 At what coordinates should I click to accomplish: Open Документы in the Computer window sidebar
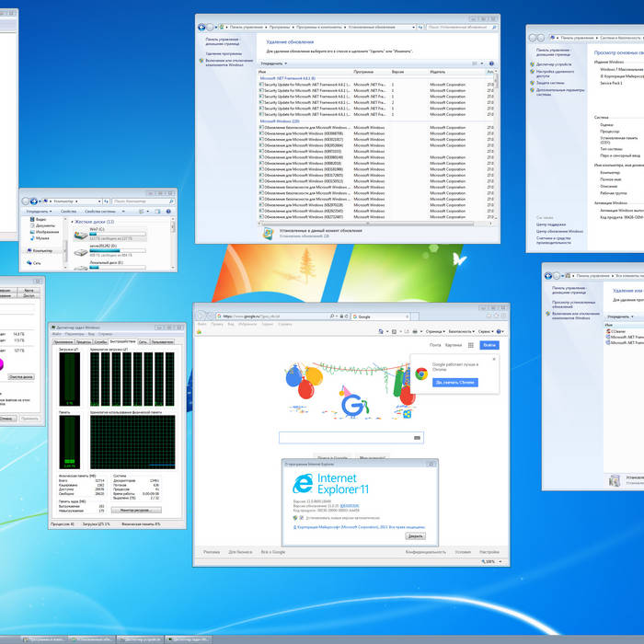click(x=42, y=225)
